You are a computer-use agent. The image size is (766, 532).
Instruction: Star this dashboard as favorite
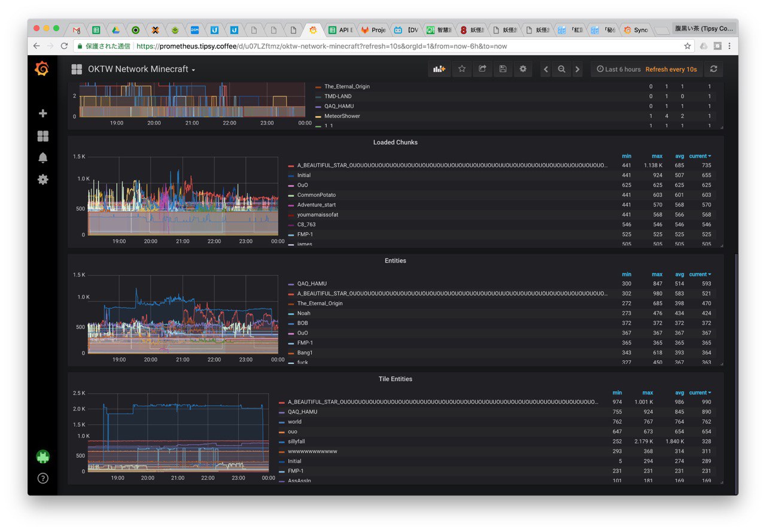click(x=462, y=69)
